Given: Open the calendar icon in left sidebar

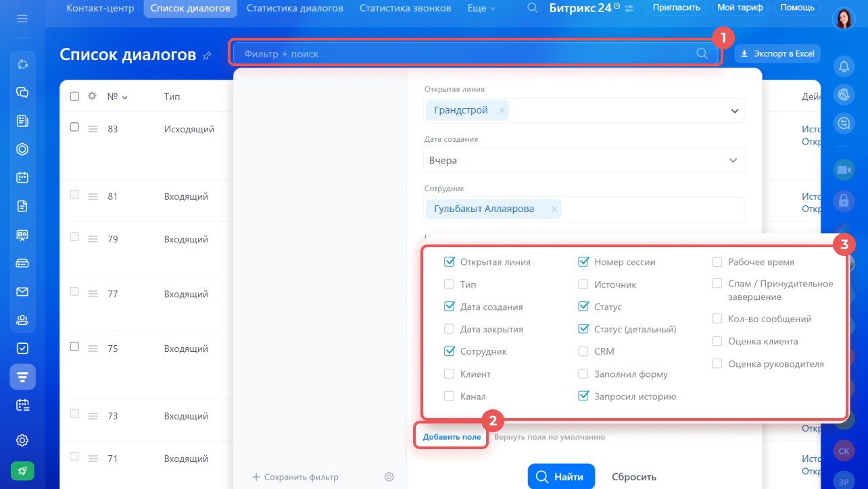Looking at the screenshot, I should (x=22, y=178).
